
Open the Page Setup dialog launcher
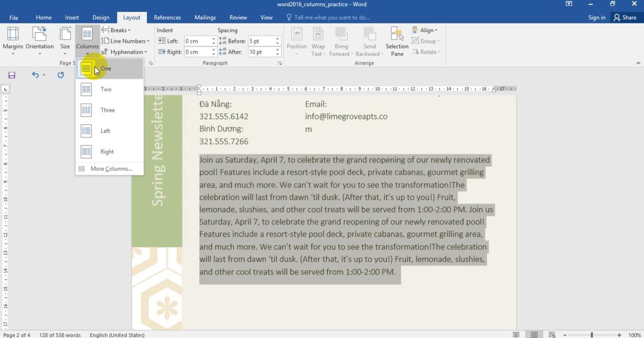click(x=151, y=63)
